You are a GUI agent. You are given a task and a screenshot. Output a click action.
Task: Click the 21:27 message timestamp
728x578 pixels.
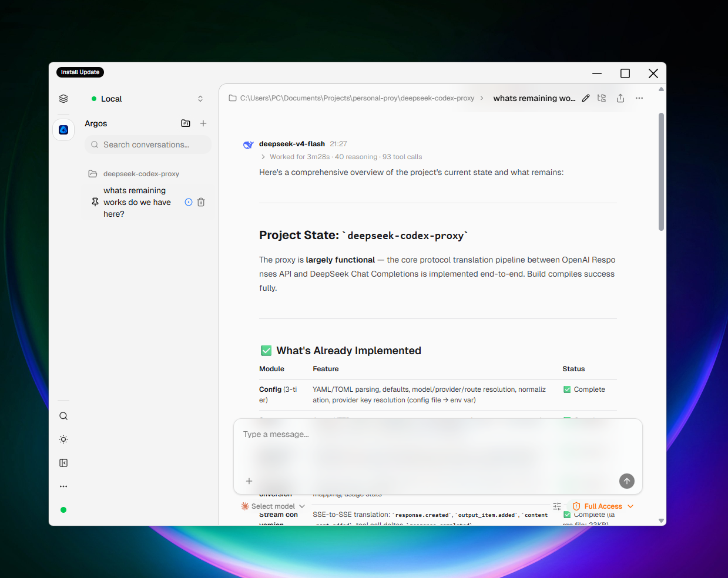pos(338,144)
